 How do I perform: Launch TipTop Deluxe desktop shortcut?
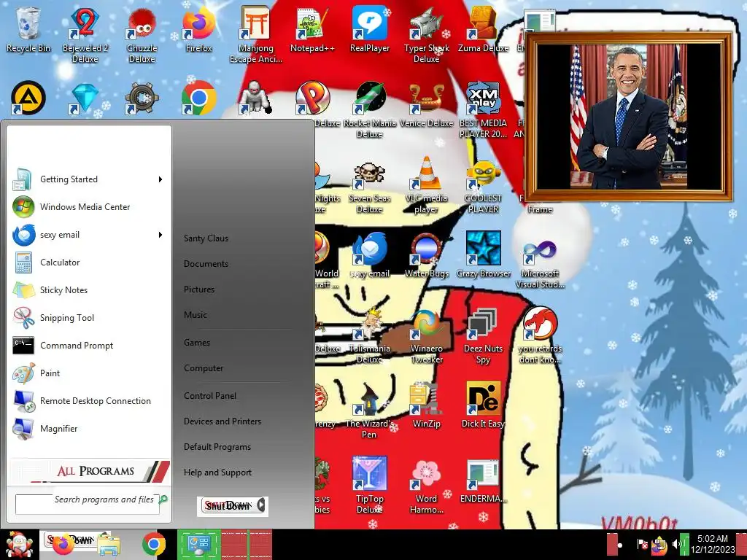[x=369, y=486]
